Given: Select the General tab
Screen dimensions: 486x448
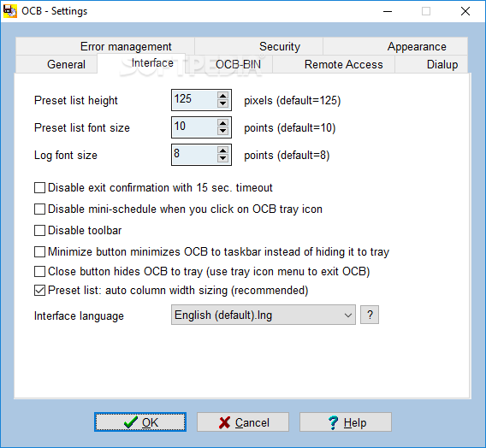Looking at the screenshot, I should [56, 64].
